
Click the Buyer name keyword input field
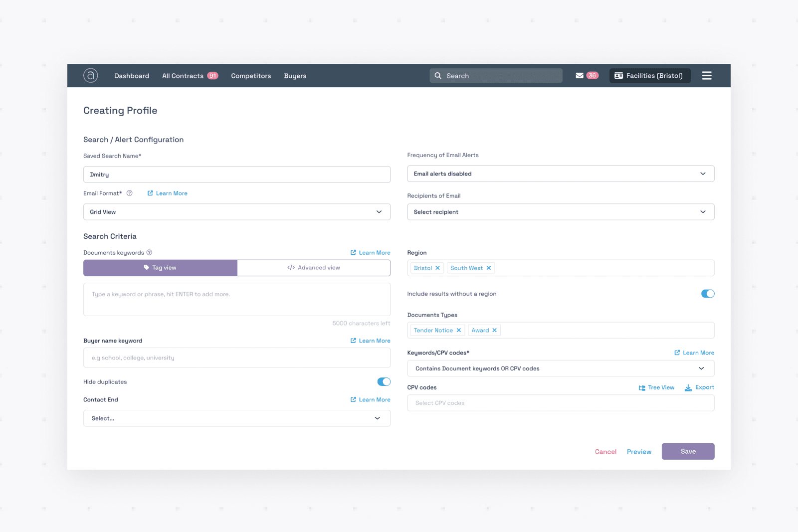click(x=237, y=357)
